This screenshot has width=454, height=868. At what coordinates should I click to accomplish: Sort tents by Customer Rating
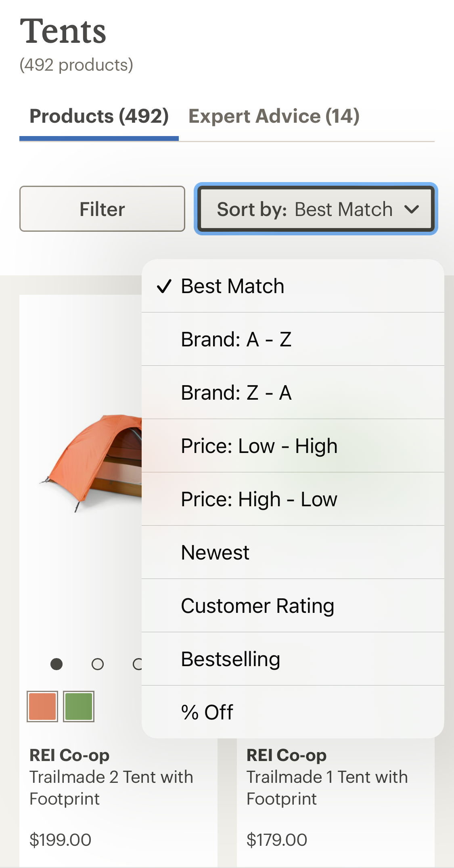(x=257, y=606)
